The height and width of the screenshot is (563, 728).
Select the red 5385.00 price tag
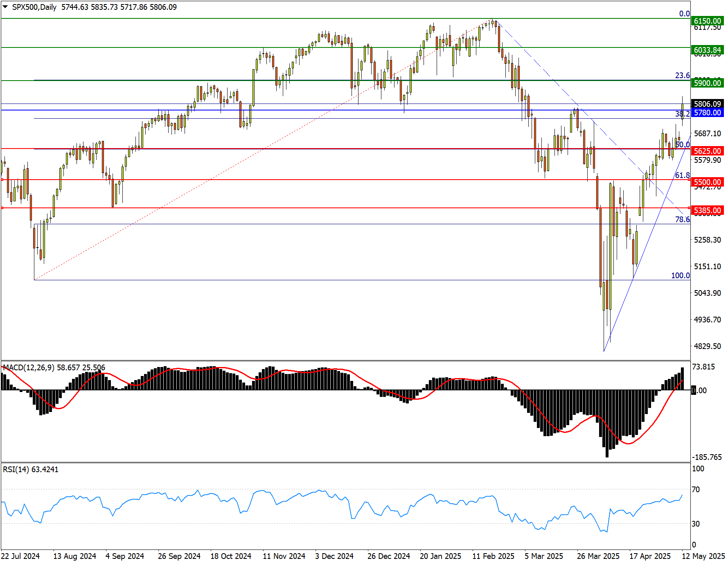[x=707, y=211]
